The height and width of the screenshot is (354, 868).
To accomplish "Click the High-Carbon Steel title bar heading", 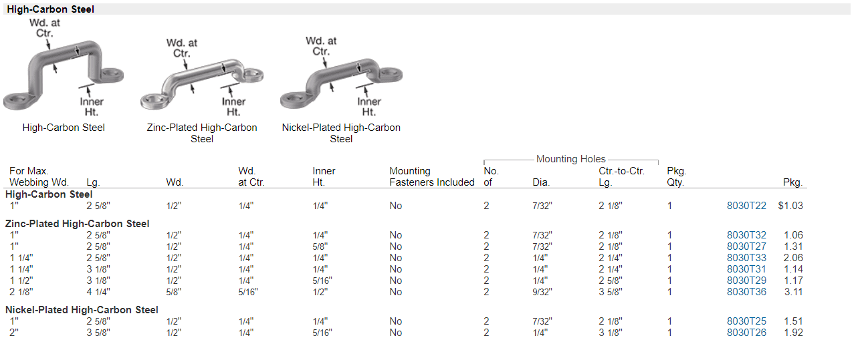I will pyautogui.click(x=51, y=9).
